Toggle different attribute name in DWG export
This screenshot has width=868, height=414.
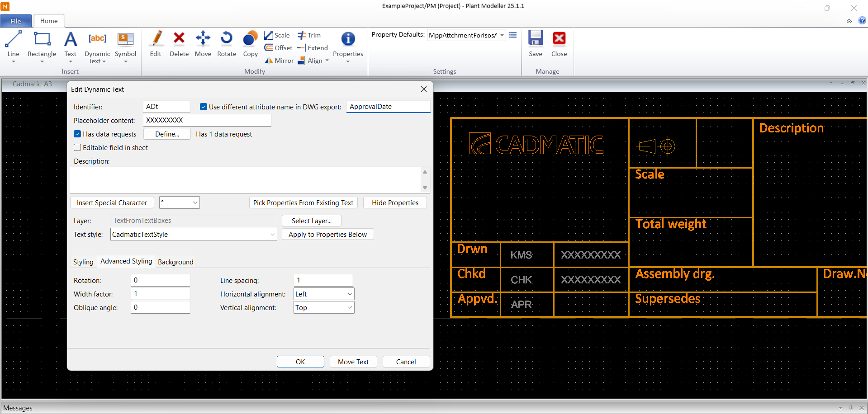(204, 107)
